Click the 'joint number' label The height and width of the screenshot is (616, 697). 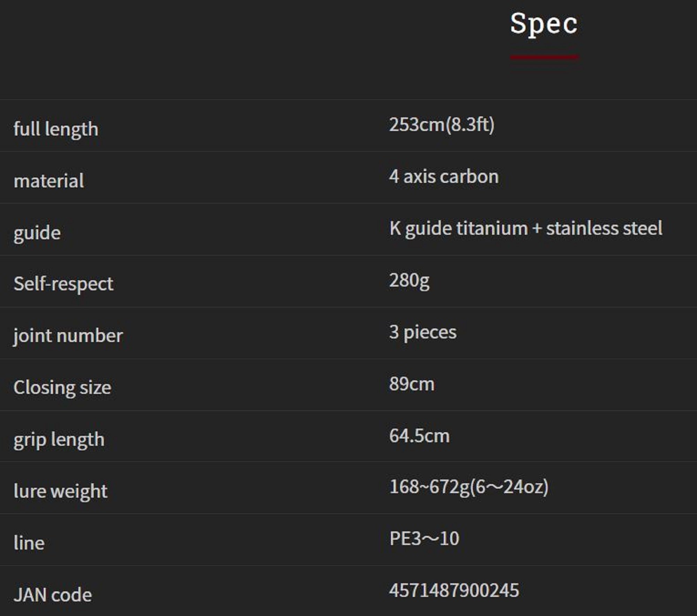click(x=68, y=336)
